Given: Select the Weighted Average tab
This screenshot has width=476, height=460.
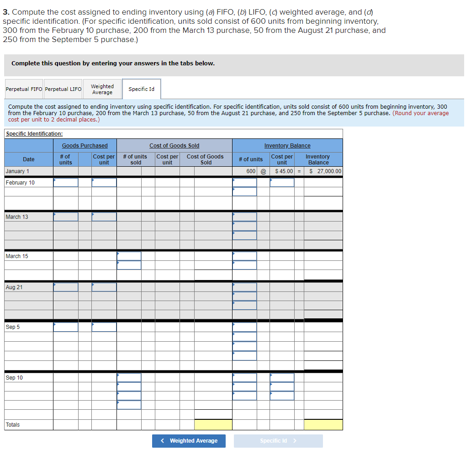Looking at the screenshot, I should (102, 89).
